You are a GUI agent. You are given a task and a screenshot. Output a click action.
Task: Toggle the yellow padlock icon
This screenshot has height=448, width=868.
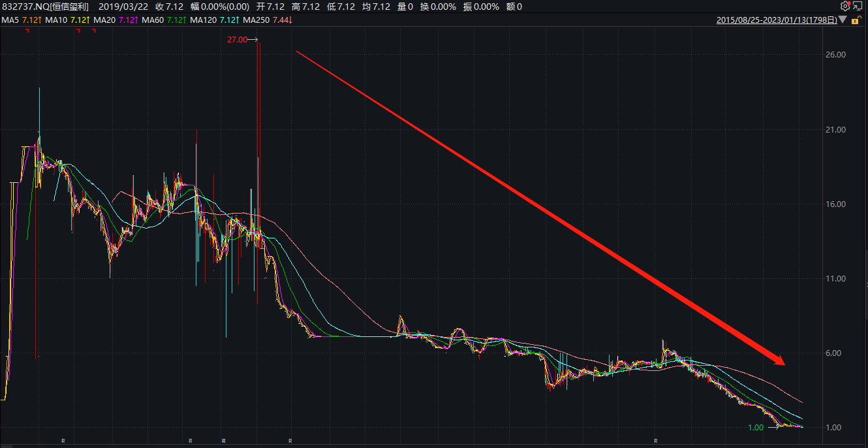pos(855,20)
